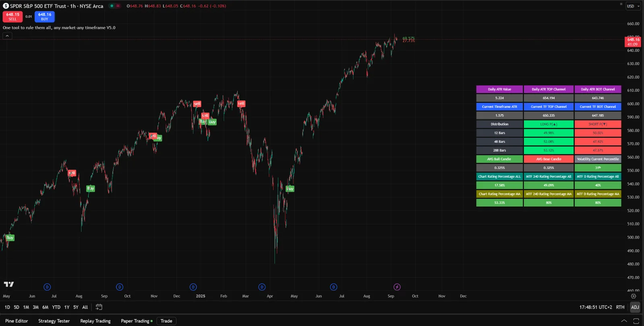Switch to the Pine Editor tab

[x=17, y=321]
